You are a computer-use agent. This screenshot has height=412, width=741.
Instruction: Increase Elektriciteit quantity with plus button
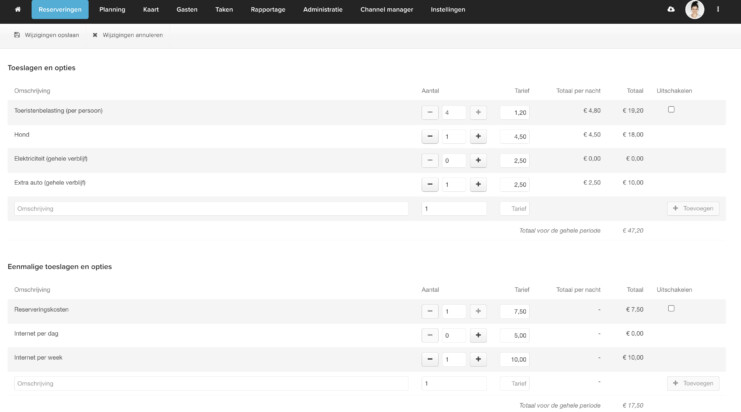click(x=478, y=160)
